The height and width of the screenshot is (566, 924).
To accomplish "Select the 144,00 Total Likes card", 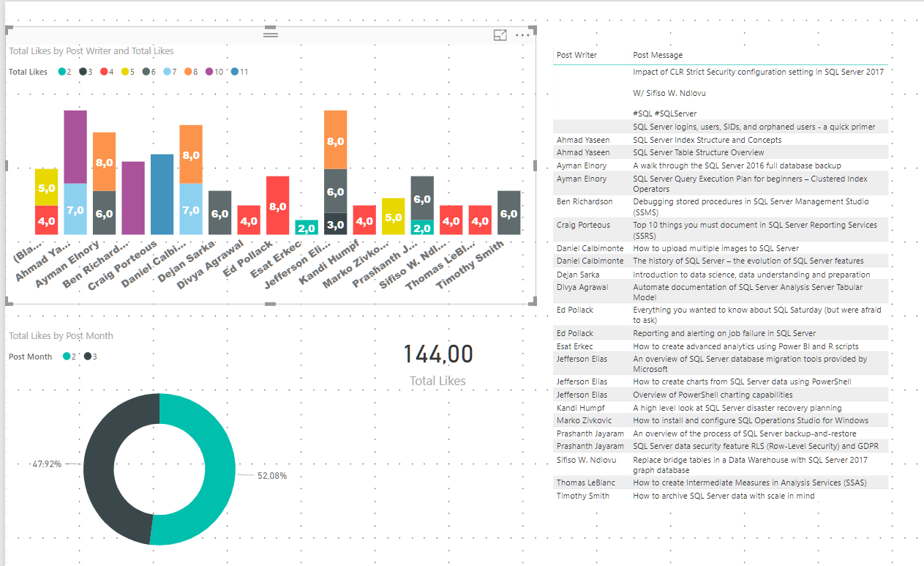I will (437, 364).
